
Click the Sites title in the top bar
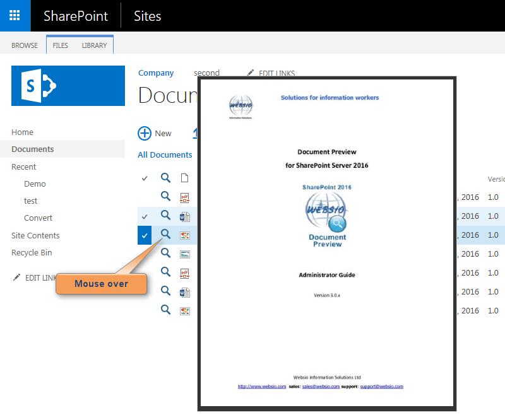coord(147,16)
